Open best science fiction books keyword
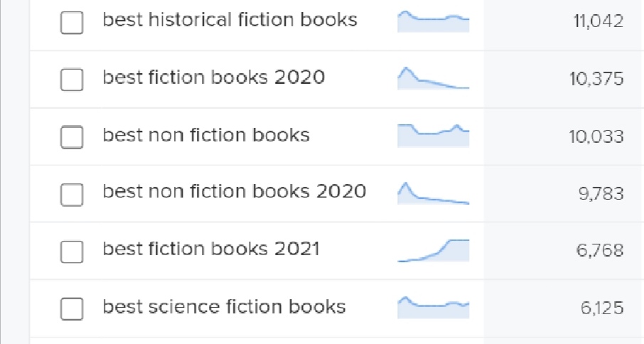Viewport: 644px width, 344px height. pos(224,306)
